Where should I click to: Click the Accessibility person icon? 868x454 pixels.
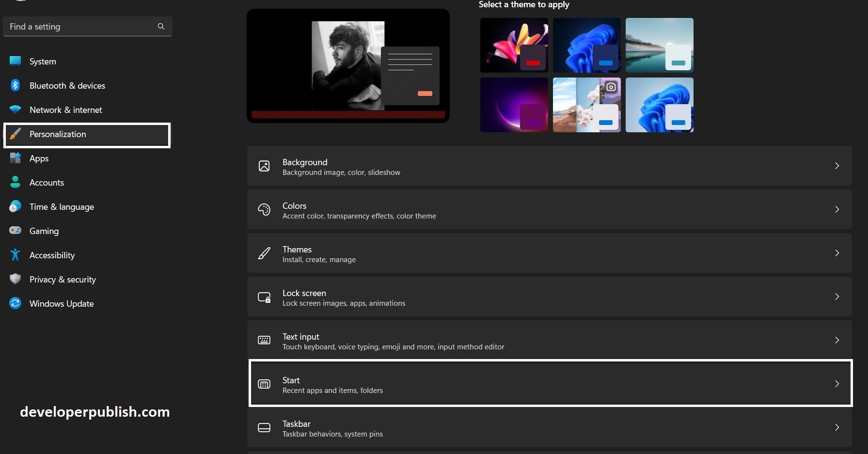coord(15,255)
